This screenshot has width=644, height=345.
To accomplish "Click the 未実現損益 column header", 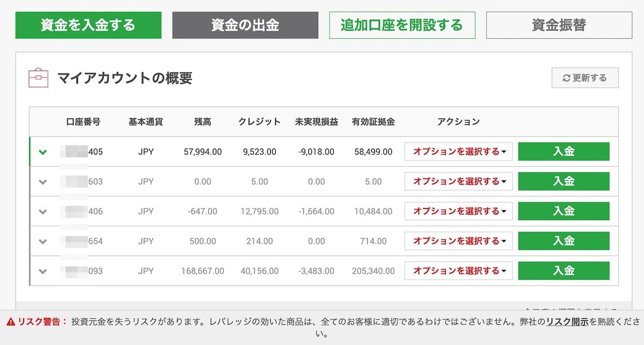I will [317, 121].
